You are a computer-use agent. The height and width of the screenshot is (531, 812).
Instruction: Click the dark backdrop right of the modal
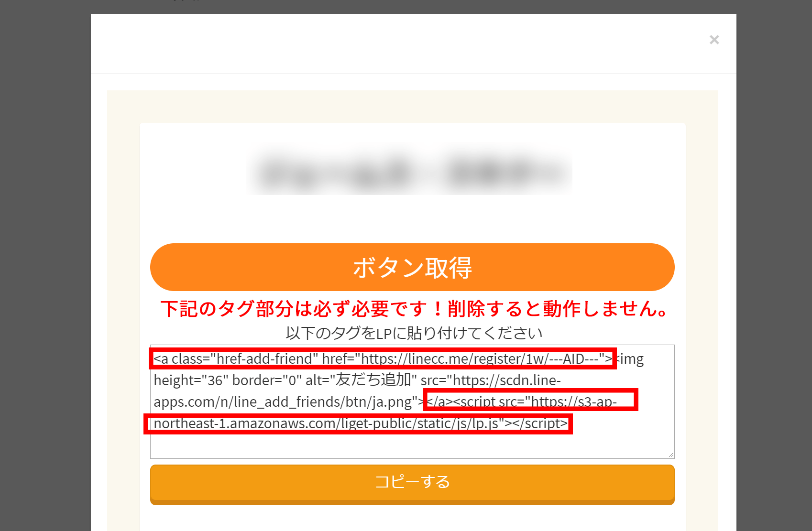pyautogui.click(x=774, y=265)
